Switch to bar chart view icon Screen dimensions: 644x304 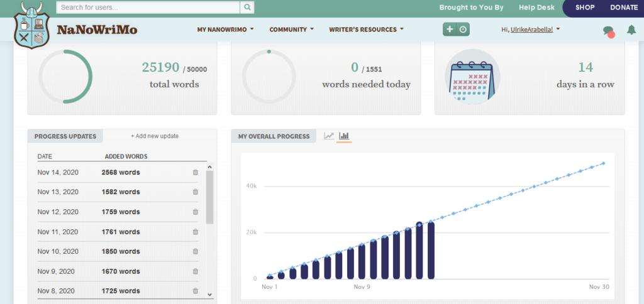coord(344,136)
